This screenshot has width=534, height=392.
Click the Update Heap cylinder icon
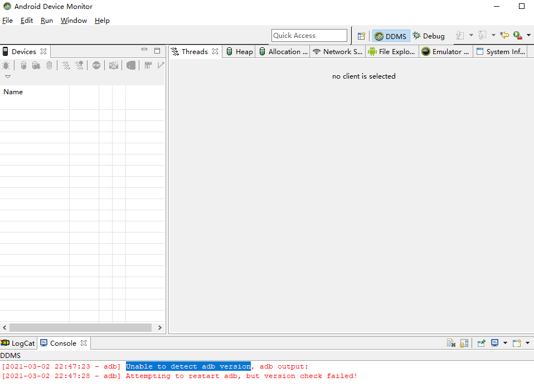tap(23, 65)
